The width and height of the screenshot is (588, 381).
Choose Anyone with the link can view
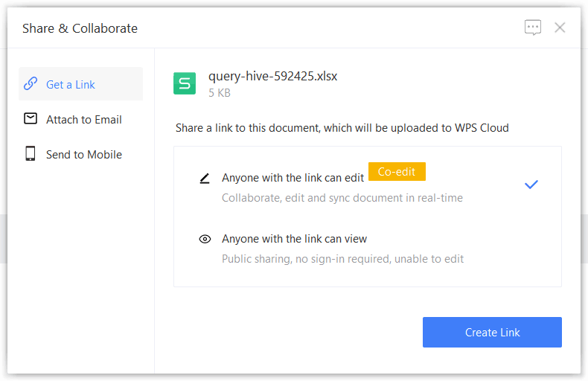point(294,239)
